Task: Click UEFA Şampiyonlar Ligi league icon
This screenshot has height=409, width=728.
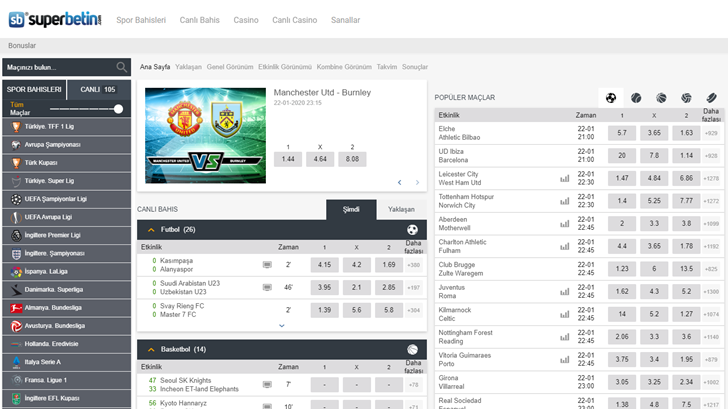Action: coord(16,199)
